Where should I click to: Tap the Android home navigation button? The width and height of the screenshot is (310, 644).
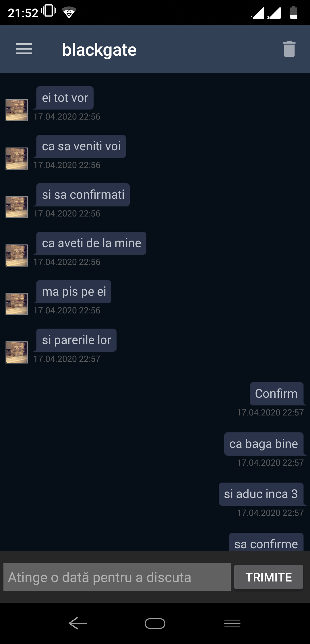coord(155,623)
